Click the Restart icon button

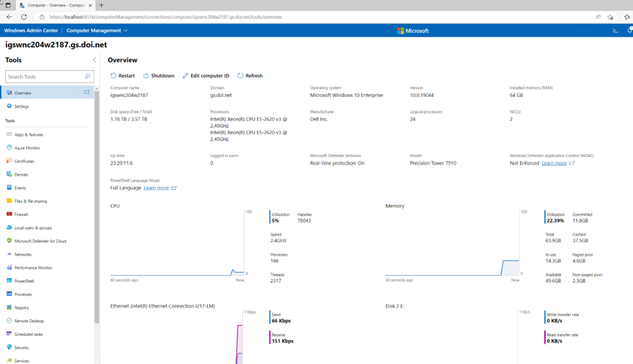[114, 75]
